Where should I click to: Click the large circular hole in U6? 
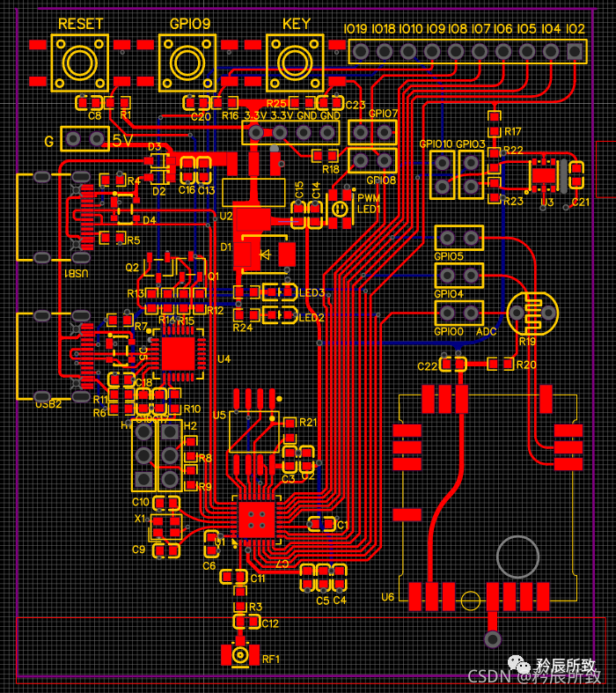[517, 556]
